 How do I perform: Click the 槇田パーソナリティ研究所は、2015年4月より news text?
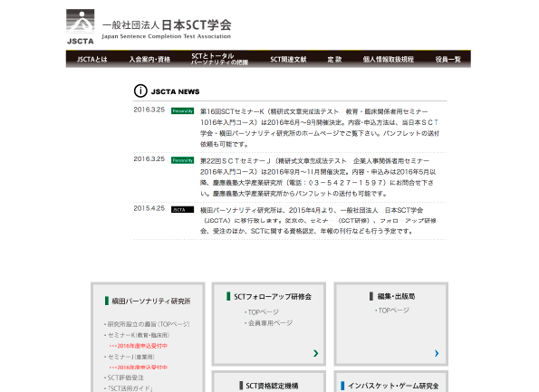coord(318,221)
